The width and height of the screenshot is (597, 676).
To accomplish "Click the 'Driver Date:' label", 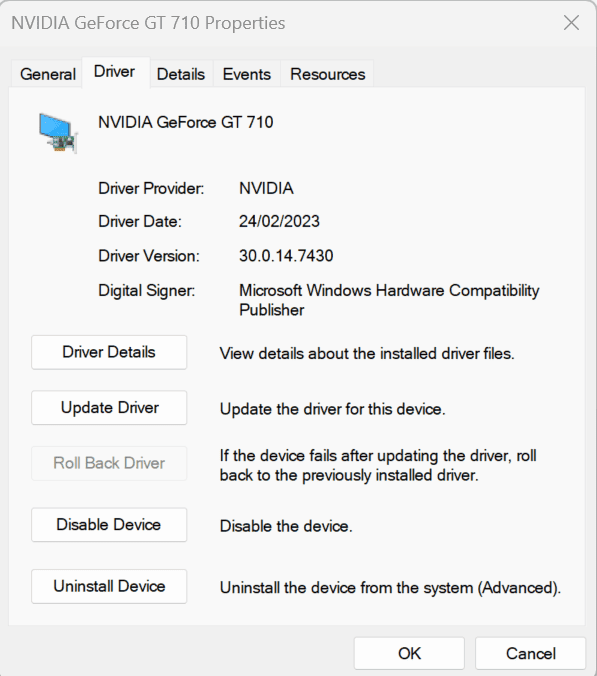I will click(x=140, y=222).
